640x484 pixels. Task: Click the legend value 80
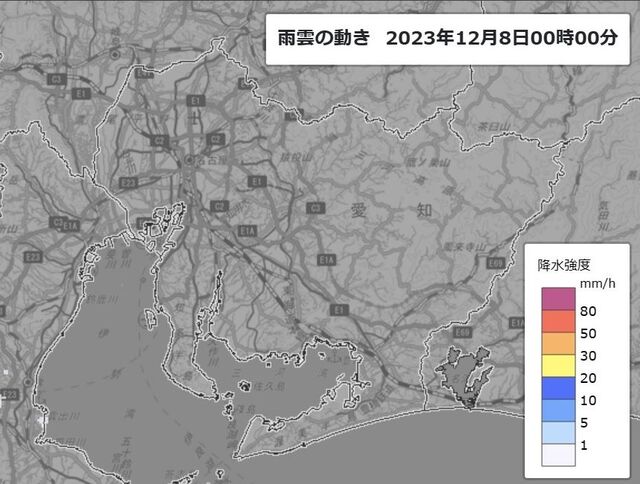[x=588, y=311]
